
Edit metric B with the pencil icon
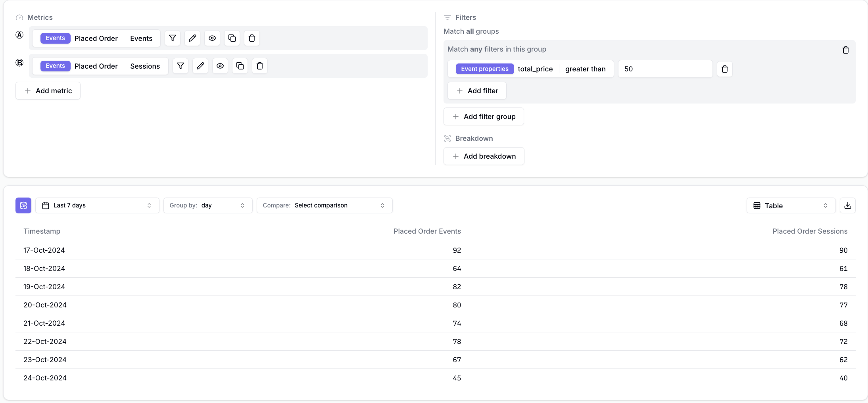200,66
